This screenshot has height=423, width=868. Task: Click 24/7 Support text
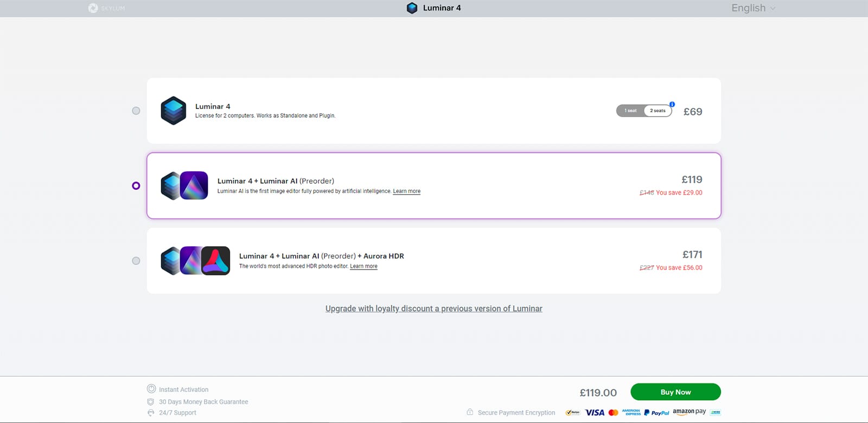(177, 413)
